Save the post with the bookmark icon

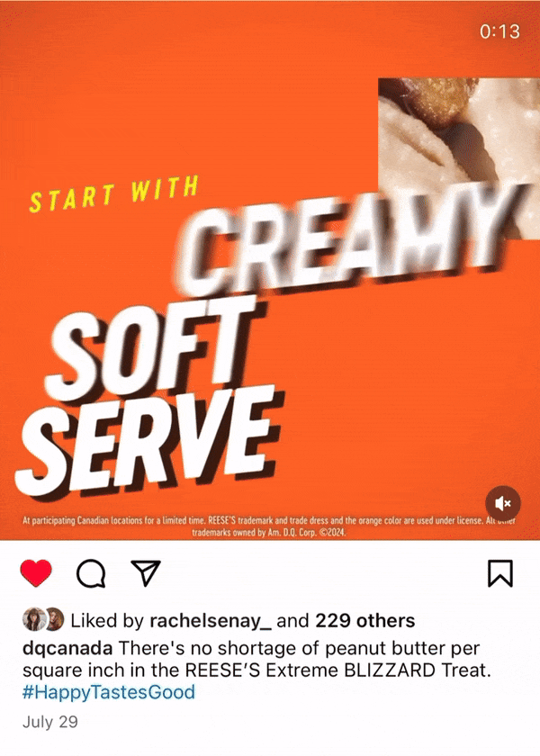500,573
